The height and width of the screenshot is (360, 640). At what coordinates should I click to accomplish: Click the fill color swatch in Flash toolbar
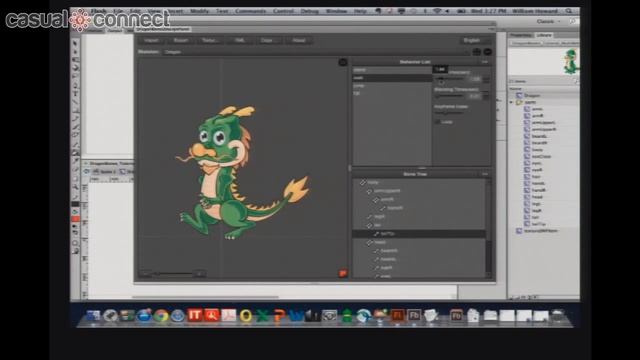[x=76, y=219]
